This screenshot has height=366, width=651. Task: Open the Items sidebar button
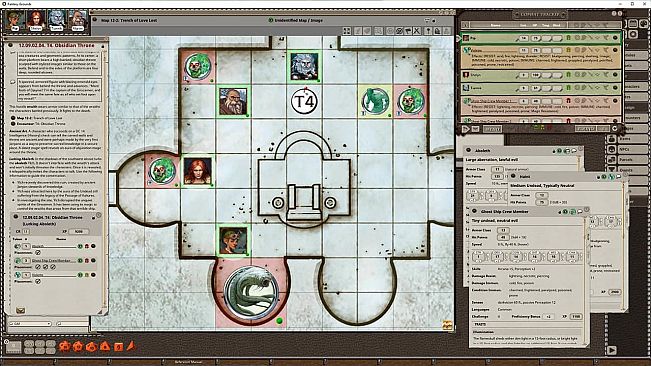(x=627, y=139)
